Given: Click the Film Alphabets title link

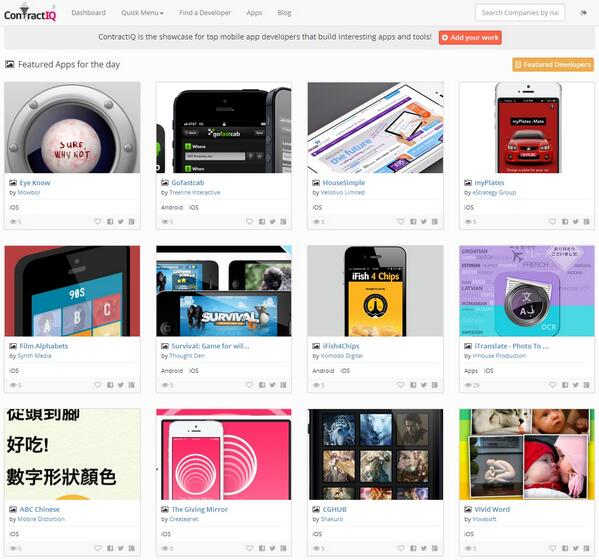Looking at the screenshot, I should coord(44,346).
